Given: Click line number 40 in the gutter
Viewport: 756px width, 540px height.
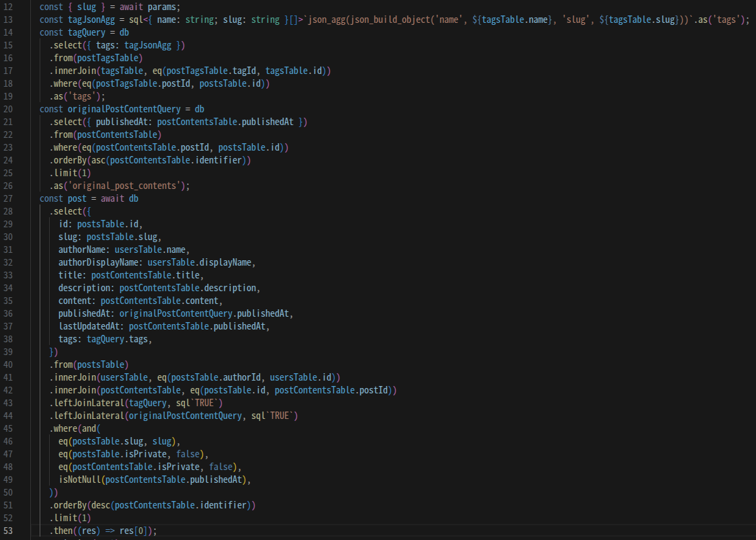Looking at the screenshot, I should (x=9, y=364).
